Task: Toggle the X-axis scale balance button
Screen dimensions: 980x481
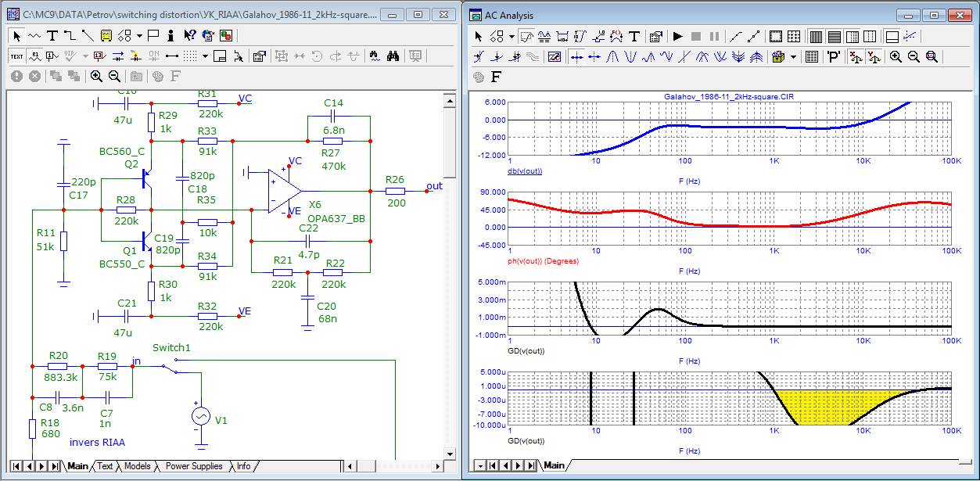Action: [x=855, y=56]
